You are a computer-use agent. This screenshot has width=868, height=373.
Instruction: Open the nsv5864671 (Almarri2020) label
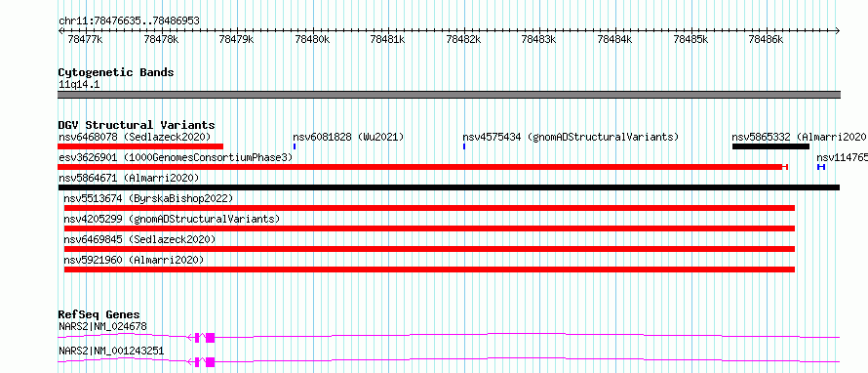tap(129, 178)
